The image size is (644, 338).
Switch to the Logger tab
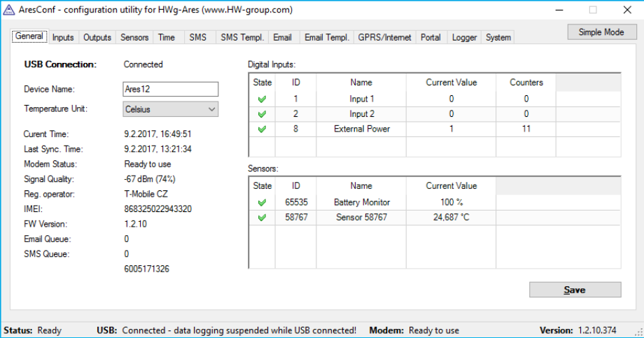tap(464, 38)
